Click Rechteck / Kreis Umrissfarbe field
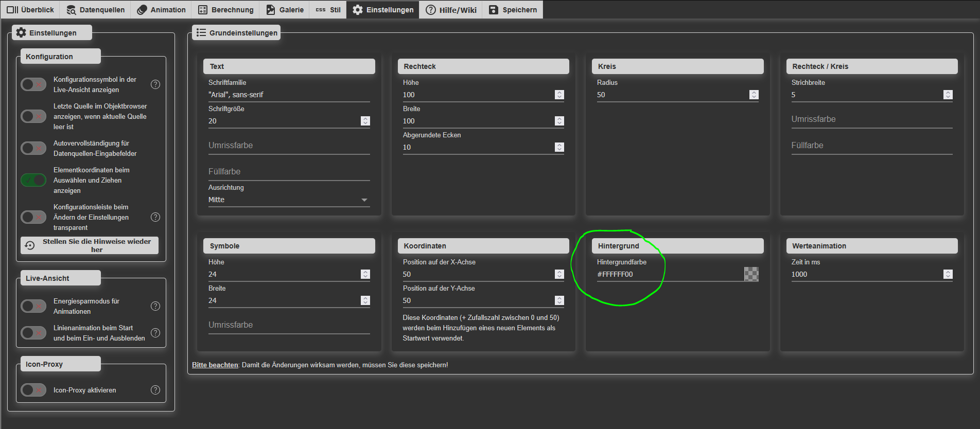 (872, 119)
